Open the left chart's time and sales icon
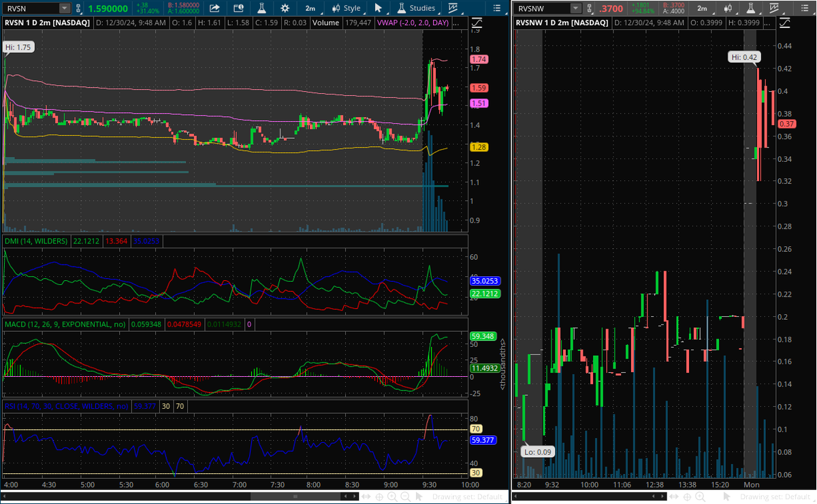 click(238, 8)
